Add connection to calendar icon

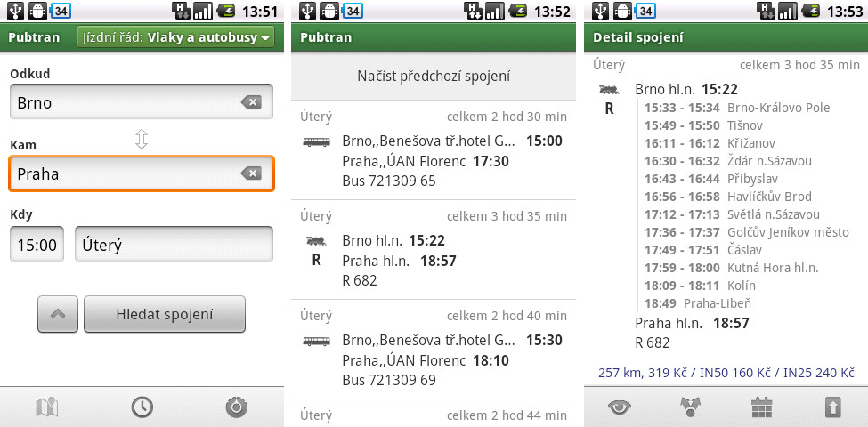click(762, 407)
